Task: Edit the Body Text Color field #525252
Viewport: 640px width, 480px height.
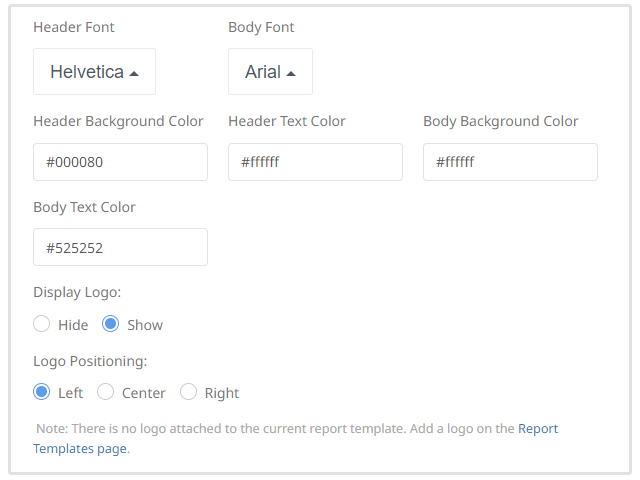Action: pyautogui.click(x=120, y=247)
